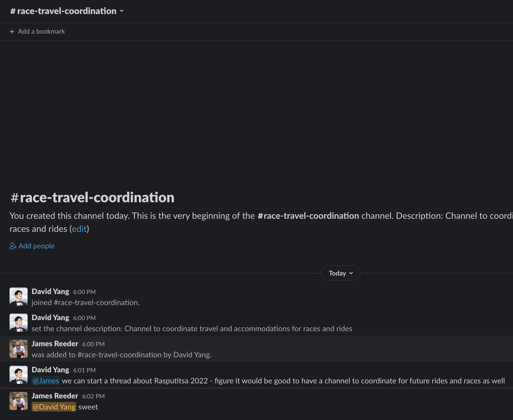513x420 pixels.
Task: Open David Yang's avatar on the joined message
Action: pos(19,297)
